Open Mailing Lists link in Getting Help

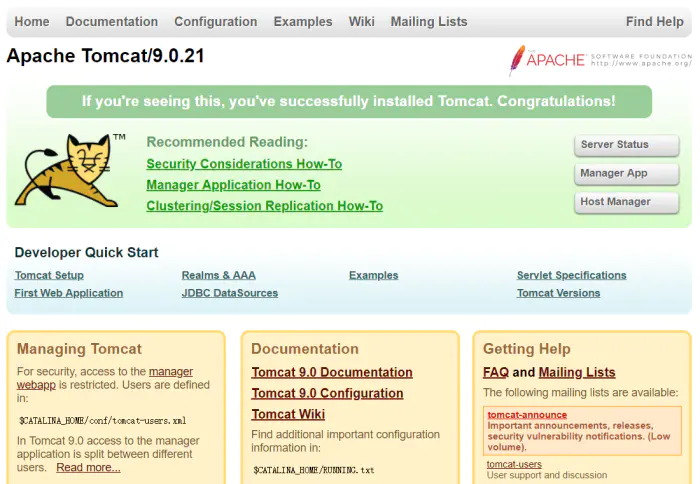(x=577, y=372)
